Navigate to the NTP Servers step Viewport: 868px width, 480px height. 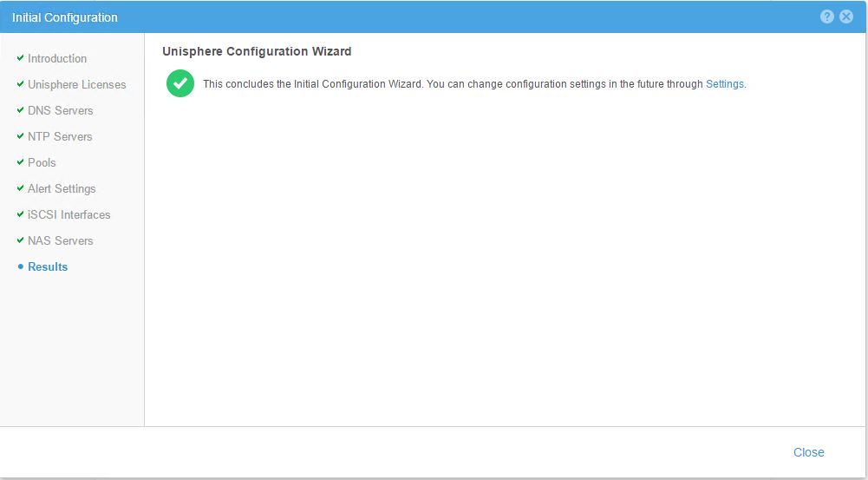60,136
